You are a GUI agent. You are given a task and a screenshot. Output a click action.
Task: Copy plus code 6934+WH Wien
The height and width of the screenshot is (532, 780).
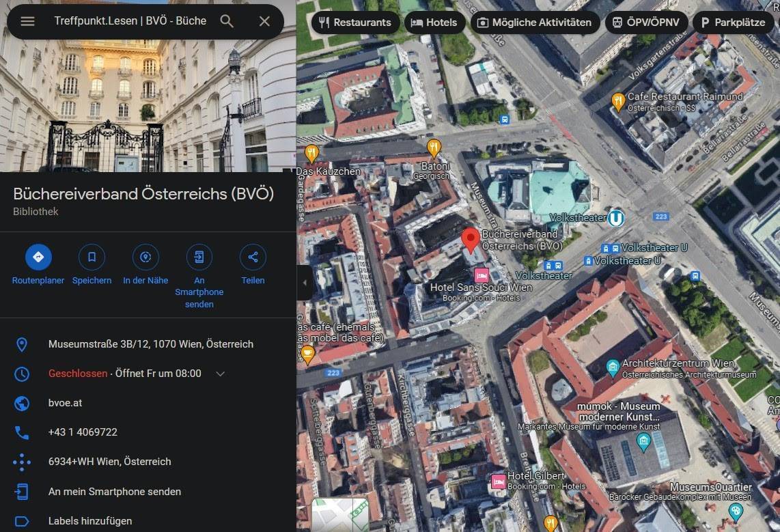point(109,462)
